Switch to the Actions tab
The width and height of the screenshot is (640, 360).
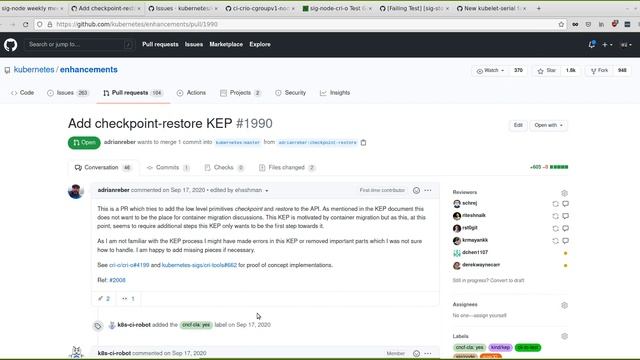[191, 93]
